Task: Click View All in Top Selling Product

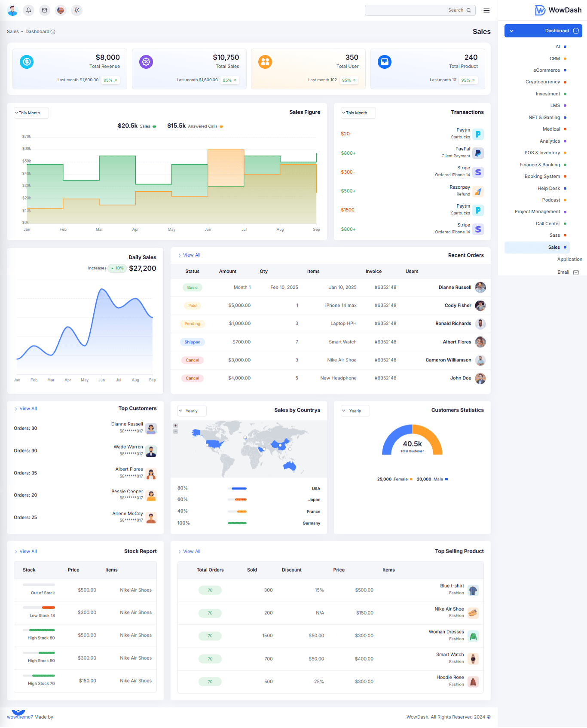Action: pyautogui.click(x=191, y=551)
